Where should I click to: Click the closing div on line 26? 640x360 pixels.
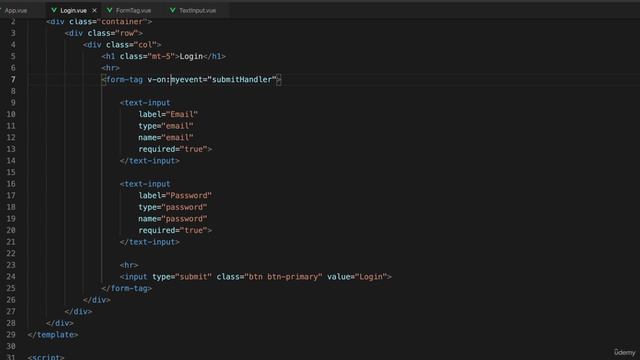click(97, 300)
